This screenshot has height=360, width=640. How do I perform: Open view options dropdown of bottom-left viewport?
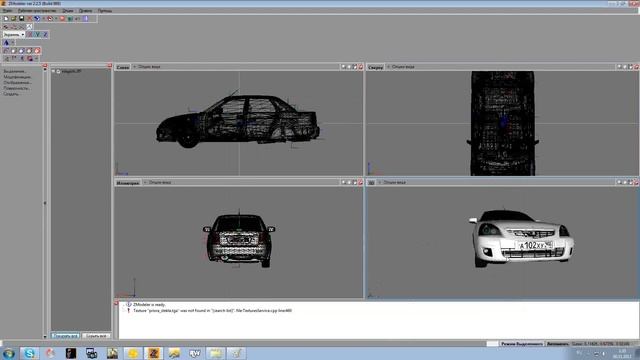tap(158, 182)
